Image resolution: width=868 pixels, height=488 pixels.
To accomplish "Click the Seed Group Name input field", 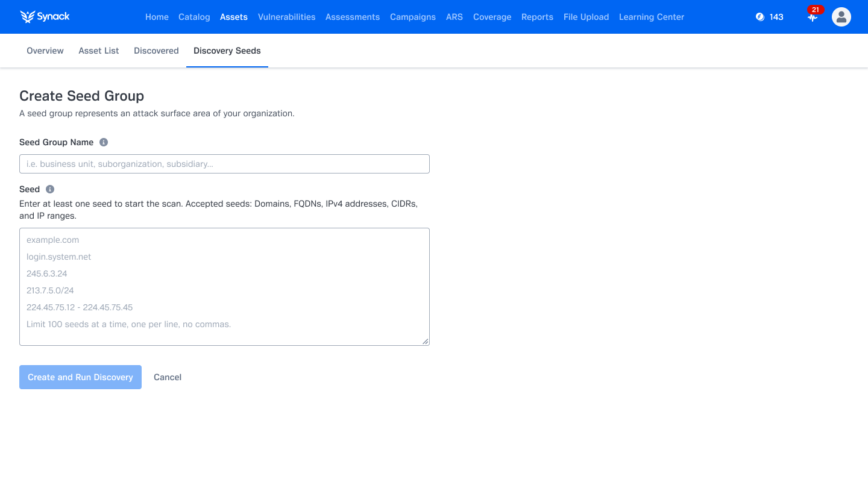I will (224, 164).
